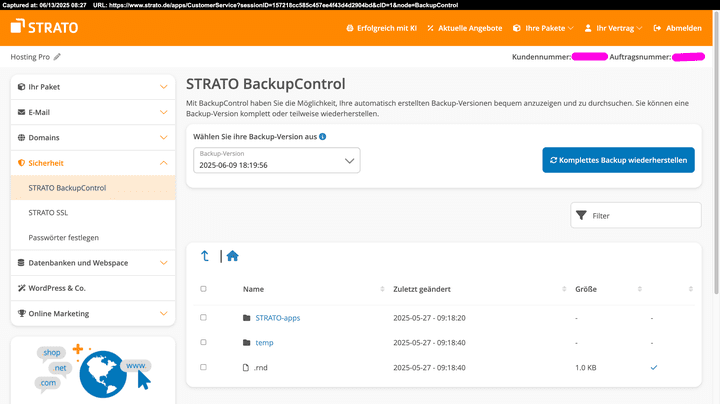Screen dimensions: 720x404
Task: Click the Abmelden logout icon
Action: (657, 28)
